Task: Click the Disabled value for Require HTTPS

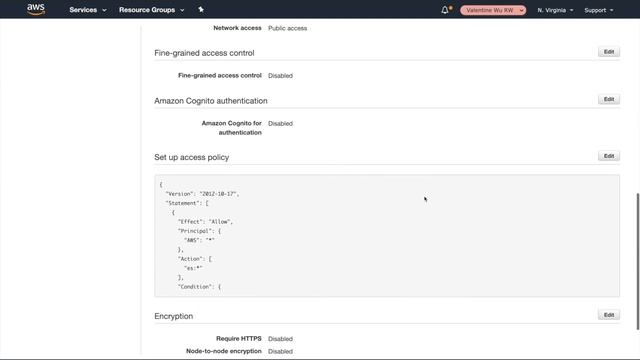Action: click(280, 339)
